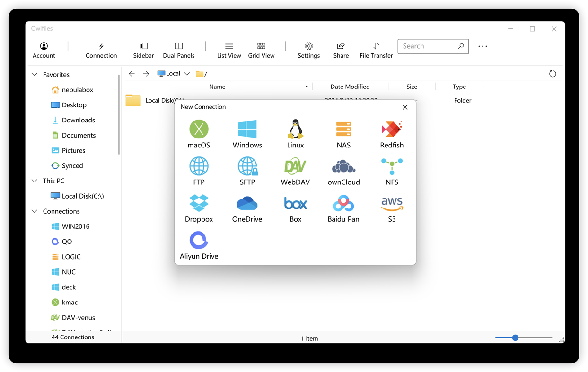Pick the Linux connection option

click(x=295, y=134)
